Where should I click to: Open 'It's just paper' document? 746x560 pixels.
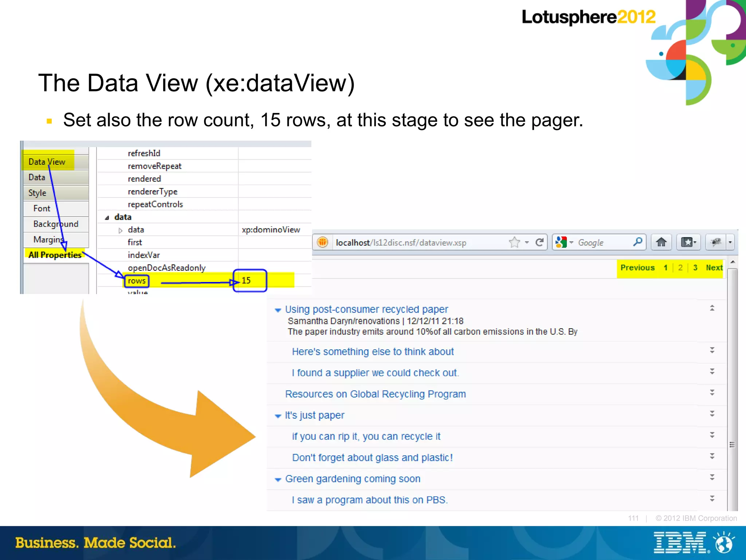[x=314, y=415]
